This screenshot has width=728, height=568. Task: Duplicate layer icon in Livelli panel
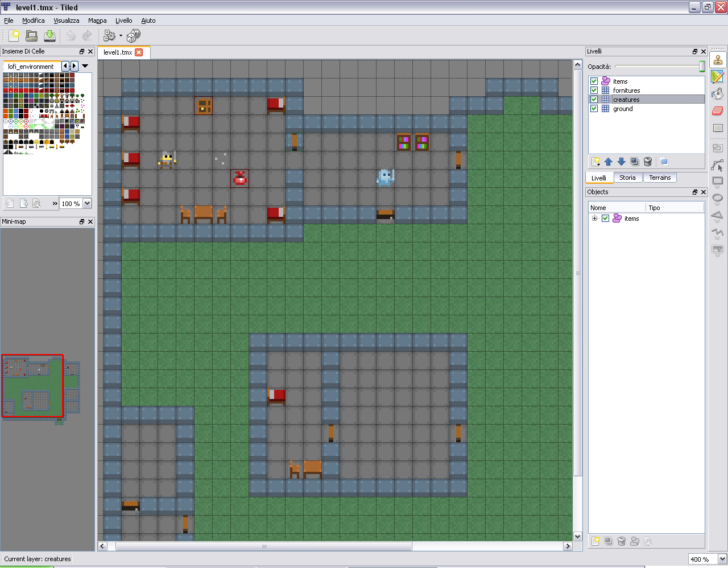pos(635,162)
